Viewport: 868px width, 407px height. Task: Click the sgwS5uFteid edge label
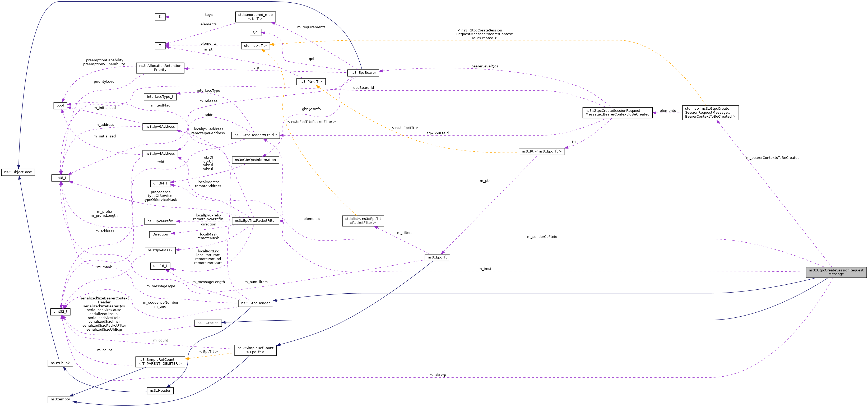(x=437, y=133)
